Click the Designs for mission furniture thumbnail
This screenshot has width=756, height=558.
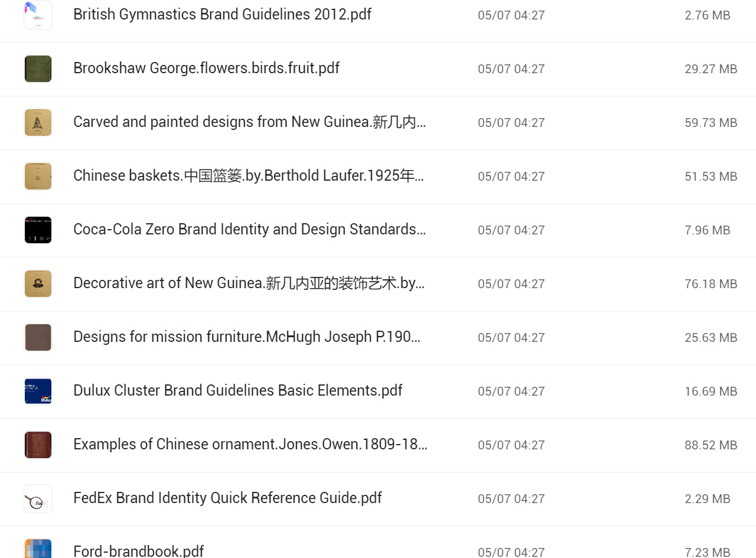coord(38,337)
